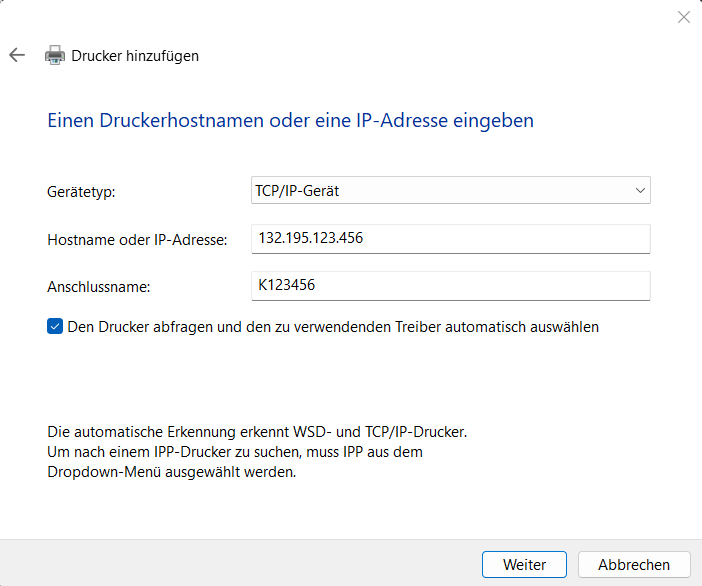
Task: Click the info line about WSD- und TCP/IP-Drucker
Action: (258, 433)
